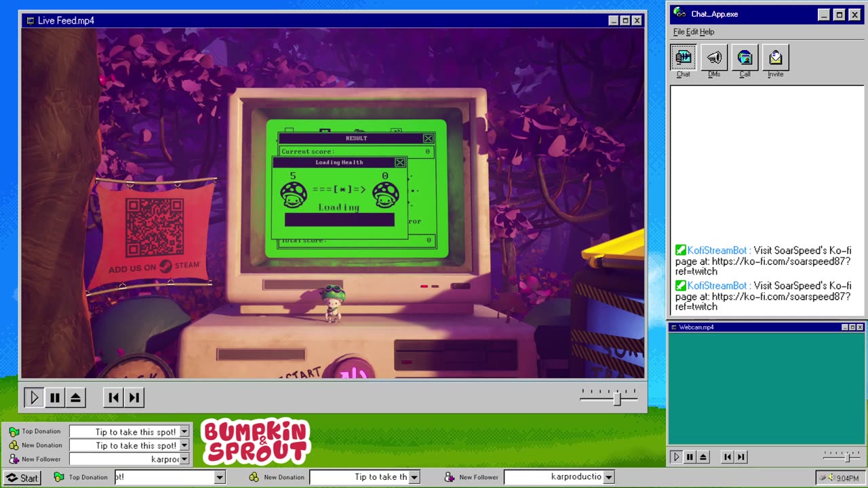Click the taskbar New Donation icon

[x=254, y=477]
